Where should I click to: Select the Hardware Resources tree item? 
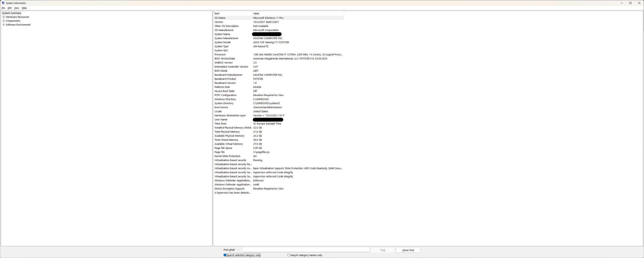pos(18,17)
